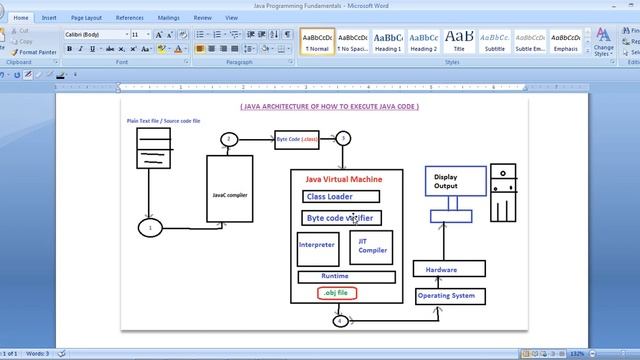
Task: Toggle Underline formatting
Action: (92, 49)
